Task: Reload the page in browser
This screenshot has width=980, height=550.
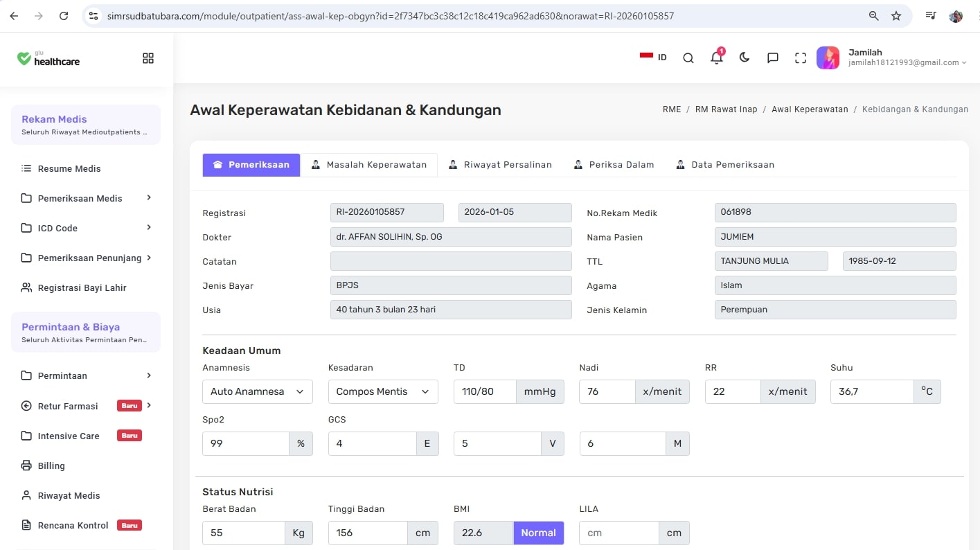Action: click(x=63, y=15)
